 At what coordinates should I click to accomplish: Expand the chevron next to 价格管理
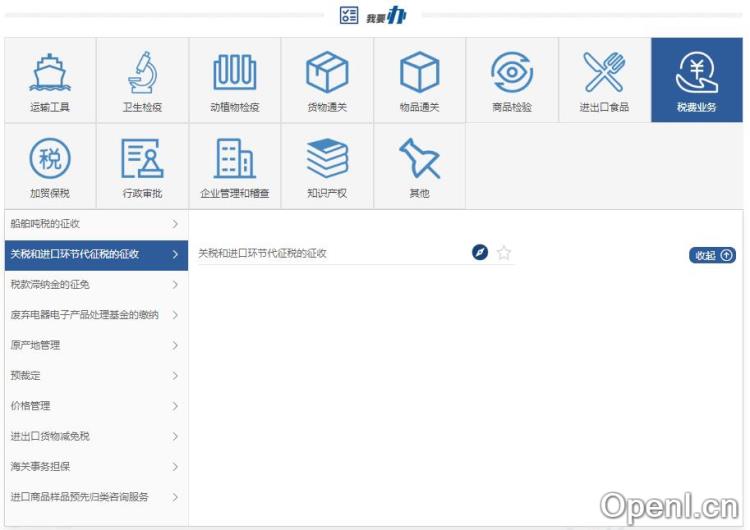click(175, 406)
